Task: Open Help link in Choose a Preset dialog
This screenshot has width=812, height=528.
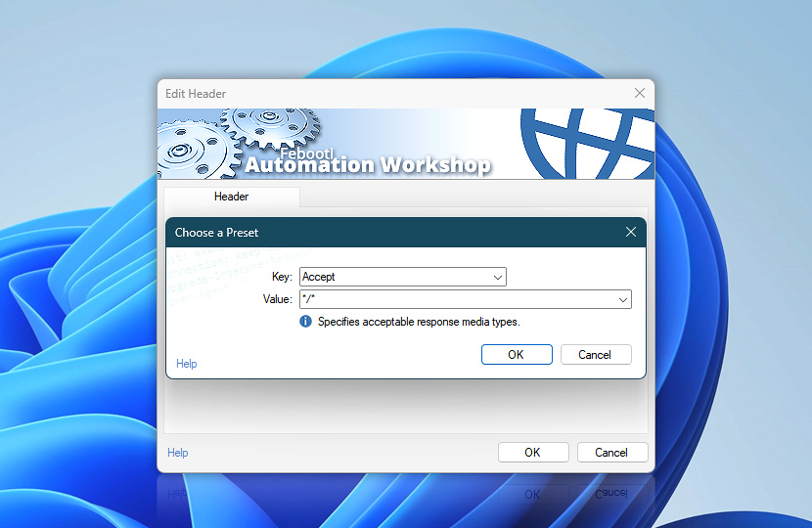Action: (x=187, y=364)
